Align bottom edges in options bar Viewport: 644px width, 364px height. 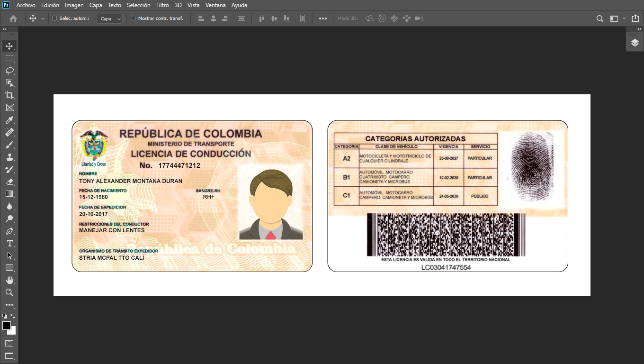286,18
